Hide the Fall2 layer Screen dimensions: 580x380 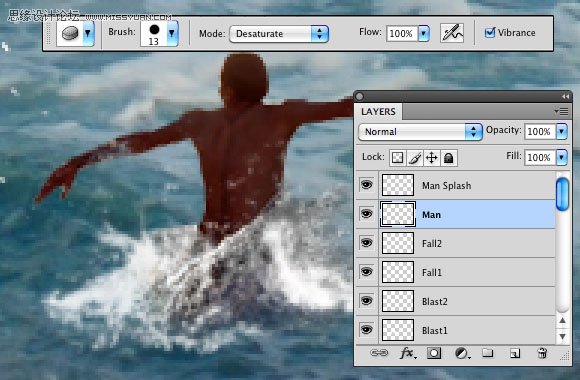(367, 243)
